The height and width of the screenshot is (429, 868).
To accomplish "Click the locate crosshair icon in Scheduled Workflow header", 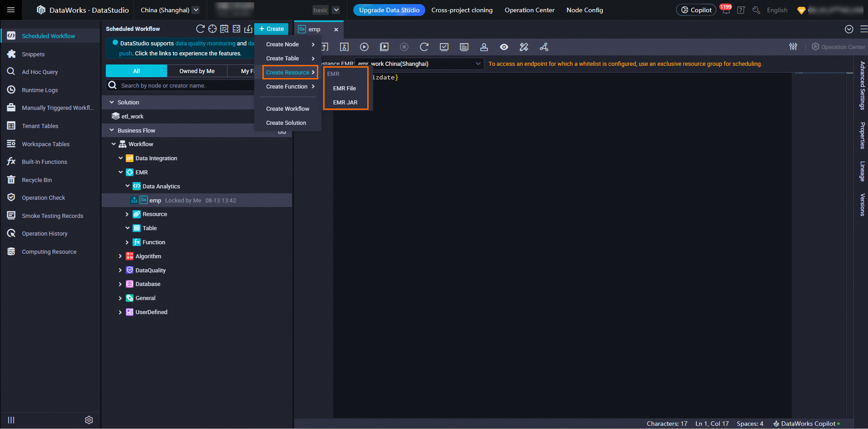I will pos(212,29).
